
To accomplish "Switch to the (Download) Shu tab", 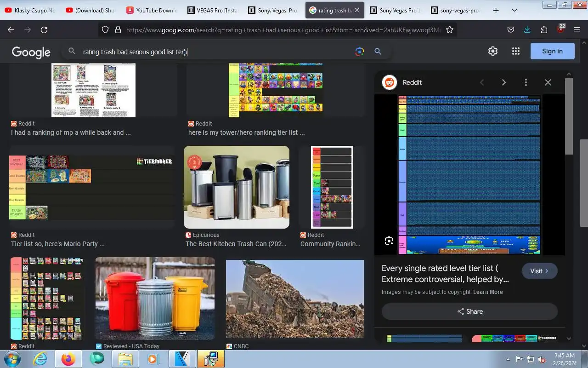I will click(91, 10).
